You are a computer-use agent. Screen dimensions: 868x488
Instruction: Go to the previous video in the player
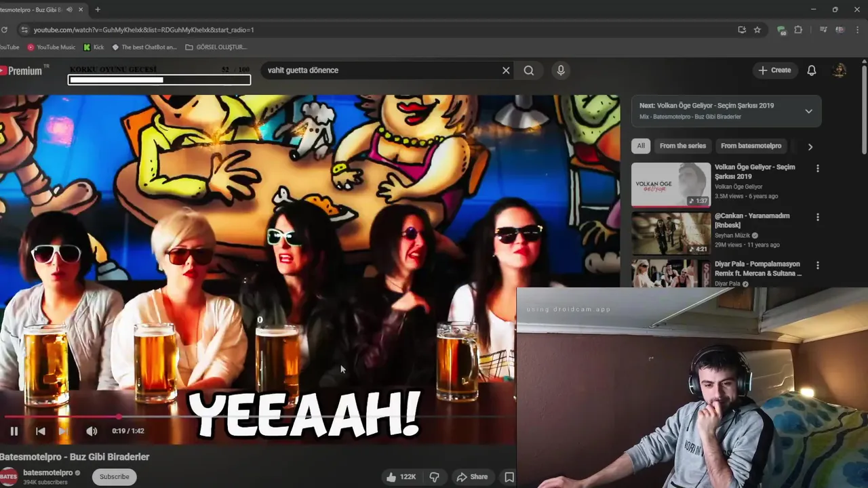click(40, 431)
